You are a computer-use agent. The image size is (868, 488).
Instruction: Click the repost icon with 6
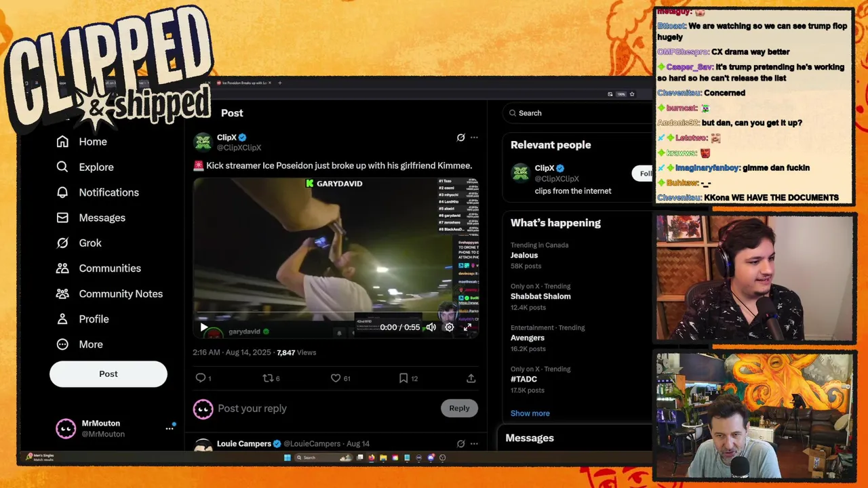pos(268,378)
